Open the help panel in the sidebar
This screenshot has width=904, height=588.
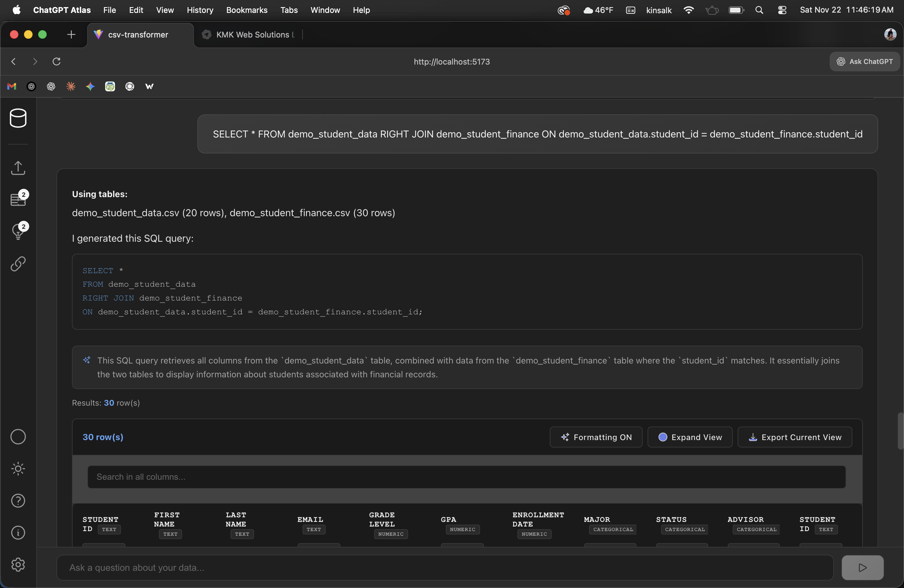18,501
